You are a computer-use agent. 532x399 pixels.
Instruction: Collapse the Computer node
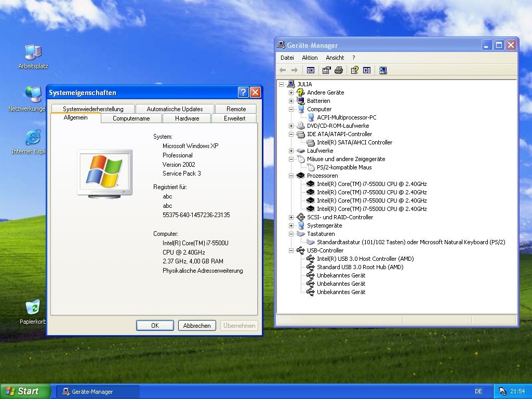point(291,109)
